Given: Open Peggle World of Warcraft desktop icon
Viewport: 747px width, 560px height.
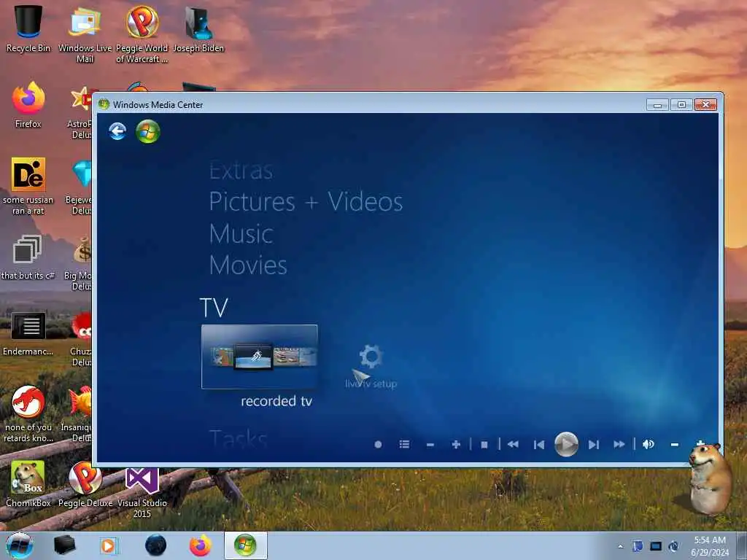Looking at the screenshot, I should (142, 34).
